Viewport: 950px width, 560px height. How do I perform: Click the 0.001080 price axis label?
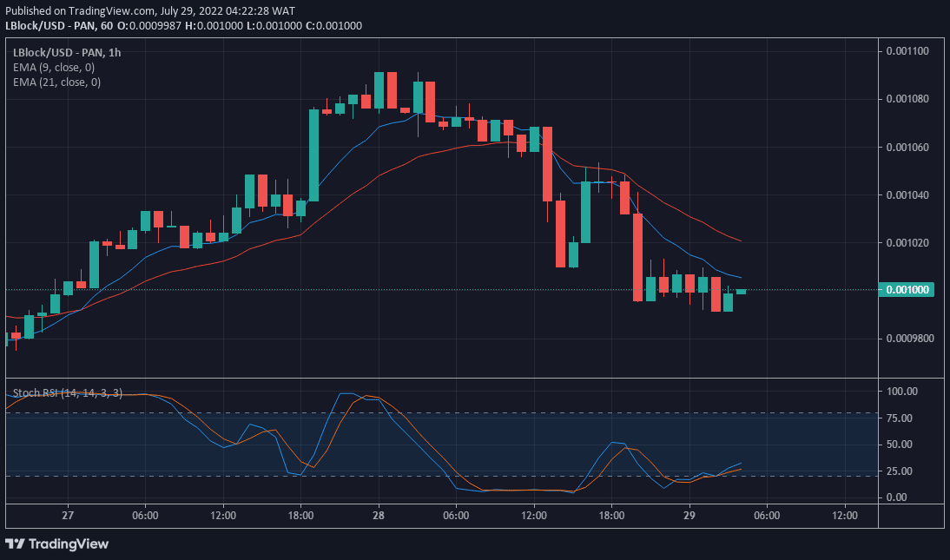tap(907, 99)
